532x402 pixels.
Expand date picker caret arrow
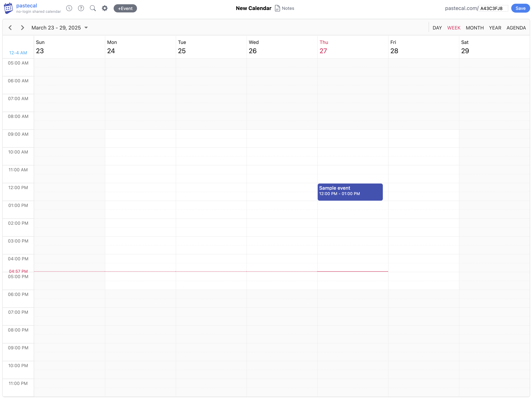click(x=86, y=28)
